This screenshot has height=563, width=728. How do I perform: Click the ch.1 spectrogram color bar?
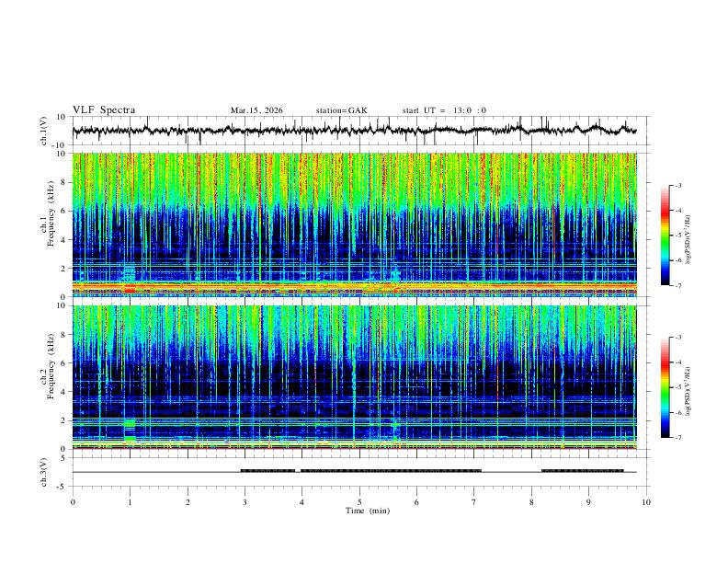coord(665,236)
